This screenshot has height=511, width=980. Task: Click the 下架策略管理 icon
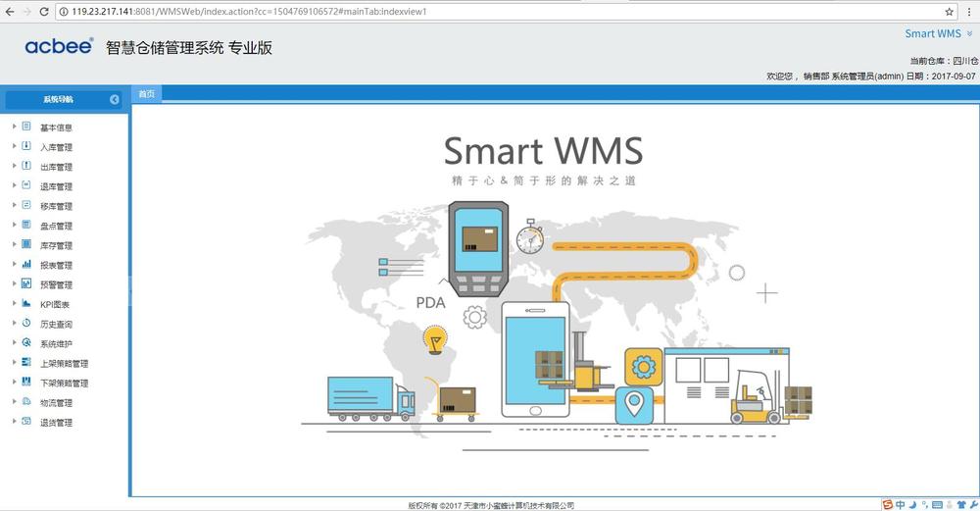pos(26,382)
